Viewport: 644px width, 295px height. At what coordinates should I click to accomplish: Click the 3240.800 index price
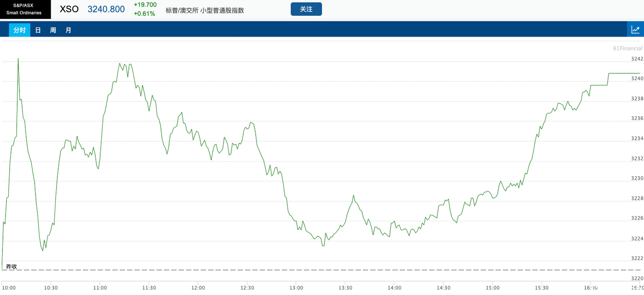(106, 9)
